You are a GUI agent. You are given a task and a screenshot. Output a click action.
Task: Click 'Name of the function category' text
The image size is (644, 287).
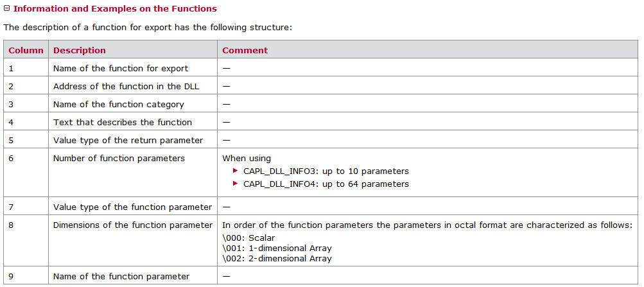(x=119, y=104)
